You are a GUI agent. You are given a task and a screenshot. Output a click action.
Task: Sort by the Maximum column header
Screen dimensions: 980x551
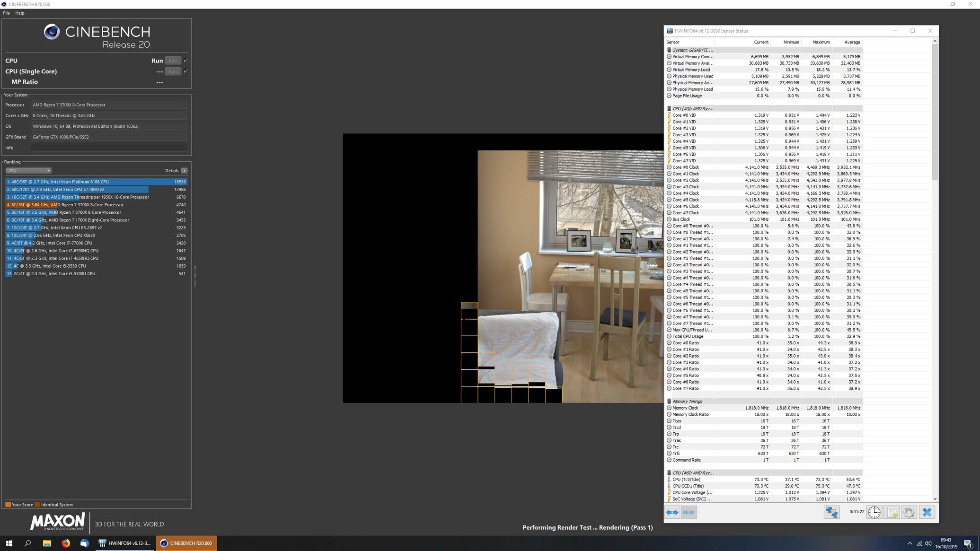coord(817,42)
